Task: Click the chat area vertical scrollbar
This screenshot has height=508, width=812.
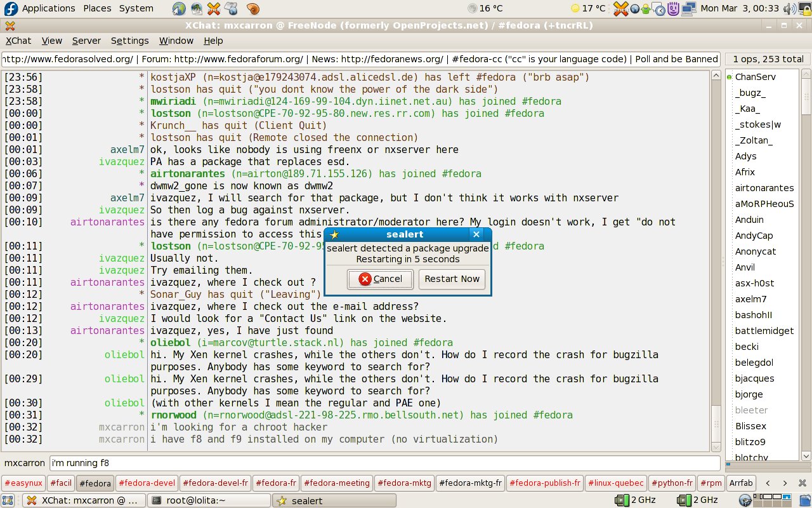Action: click(716, 260)
